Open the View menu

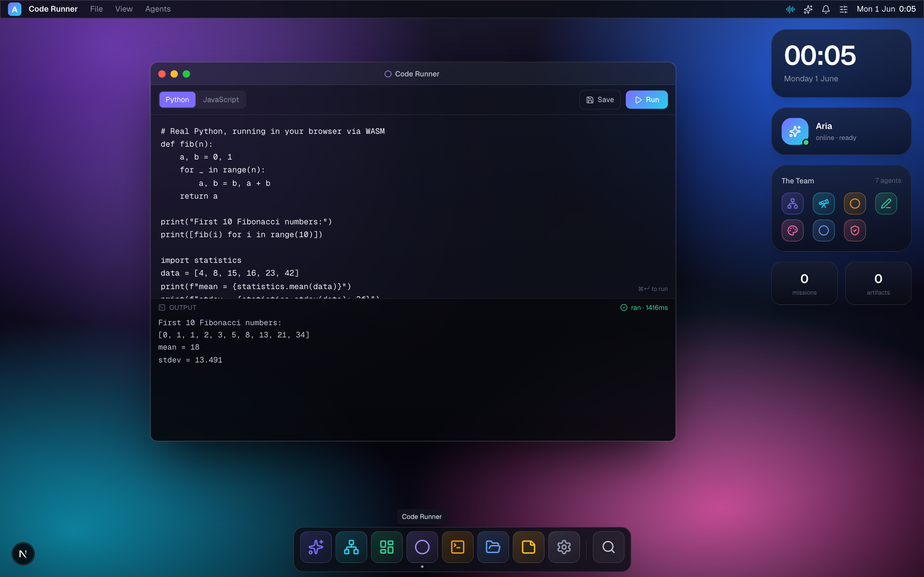(x=124, y=9)
